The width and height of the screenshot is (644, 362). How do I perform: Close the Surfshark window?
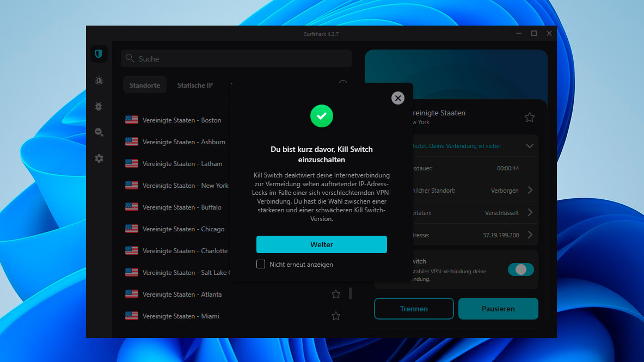point(549,33)
